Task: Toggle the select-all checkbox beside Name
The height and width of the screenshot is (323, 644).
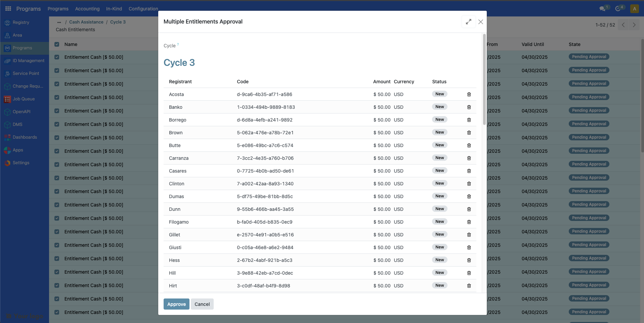Action: tap(57, 44)
